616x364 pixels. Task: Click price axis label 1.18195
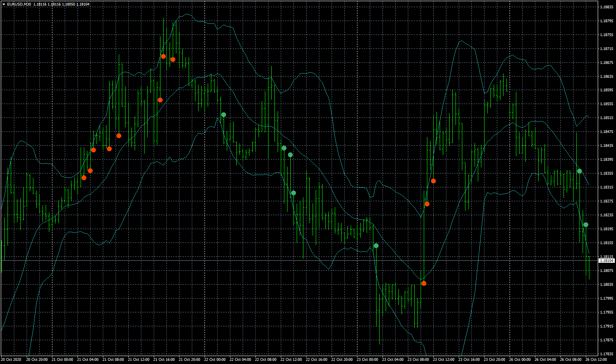606,229
